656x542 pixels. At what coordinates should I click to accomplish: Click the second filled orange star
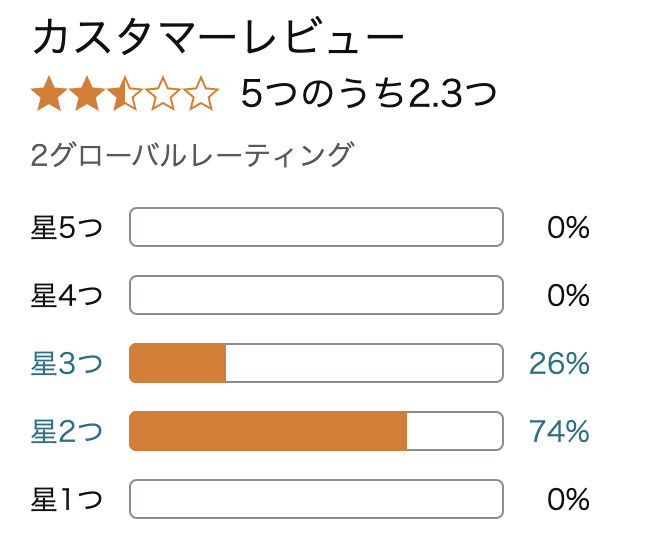pos(87,94)
